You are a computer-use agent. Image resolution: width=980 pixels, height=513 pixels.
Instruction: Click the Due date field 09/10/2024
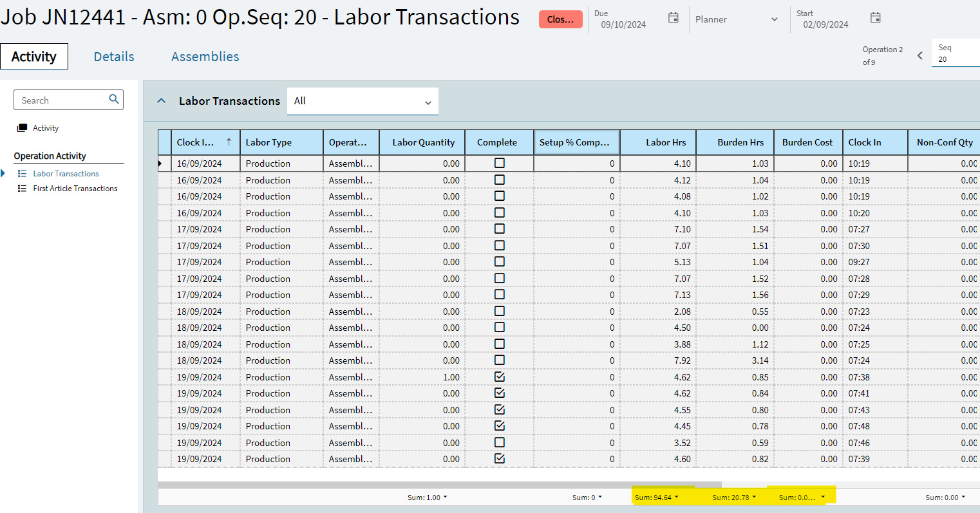[x=623, y=24]
